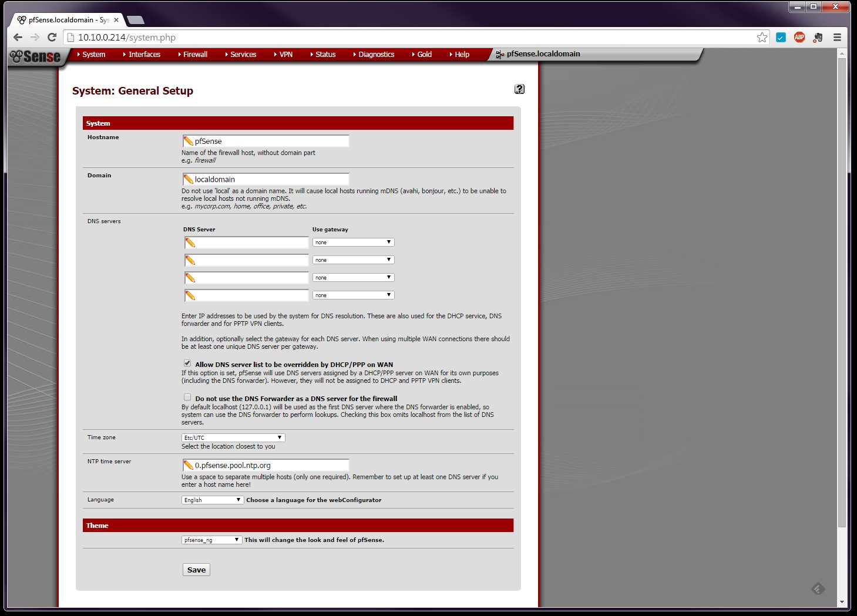Click the network icon beside pfSense.localdomain

[x=500, y=54]
